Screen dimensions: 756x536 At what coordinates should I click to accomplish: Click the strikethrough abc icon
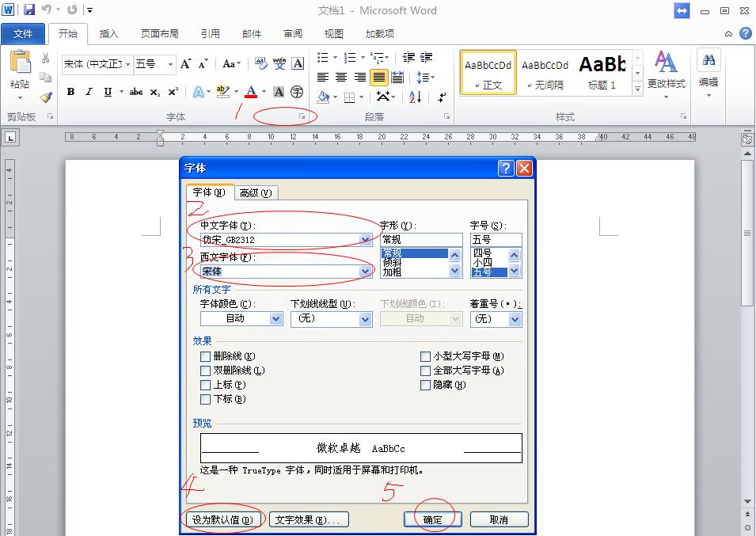coord(136,92)
